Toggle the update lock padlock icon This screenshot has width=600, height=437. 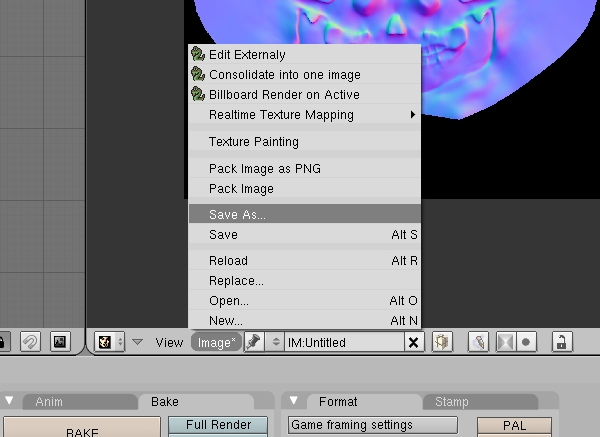562,342
